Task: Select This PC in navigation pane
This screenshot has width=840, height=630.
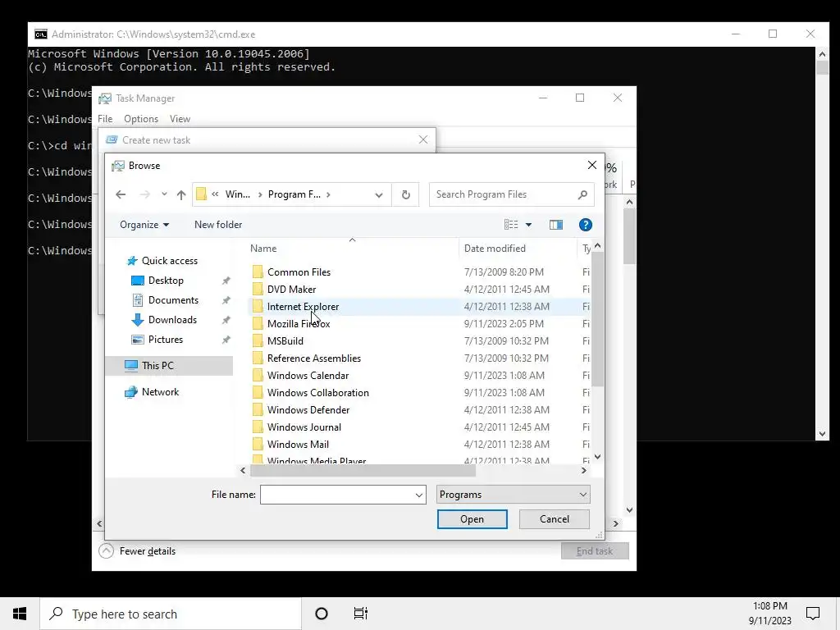Action: (x=169, y=365)
